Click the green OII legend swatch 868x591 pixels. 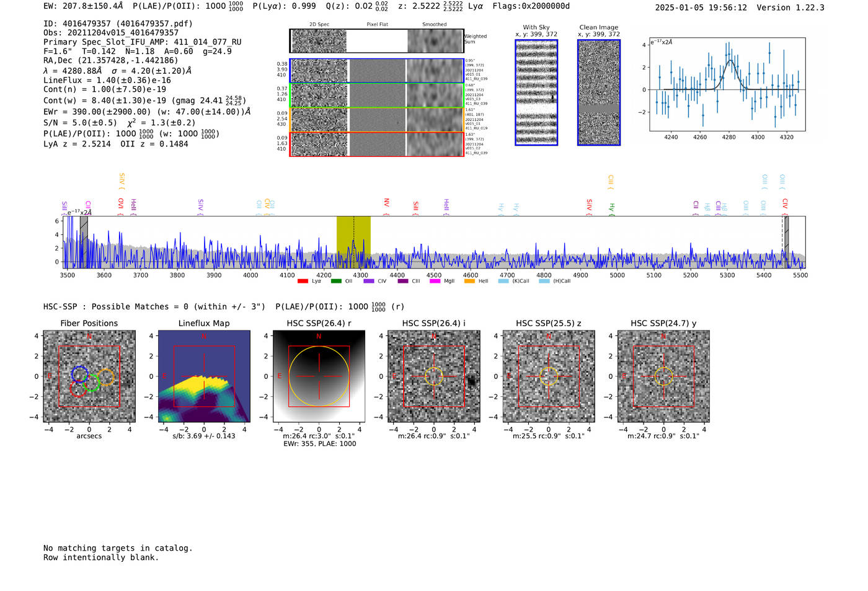(336, 281)
